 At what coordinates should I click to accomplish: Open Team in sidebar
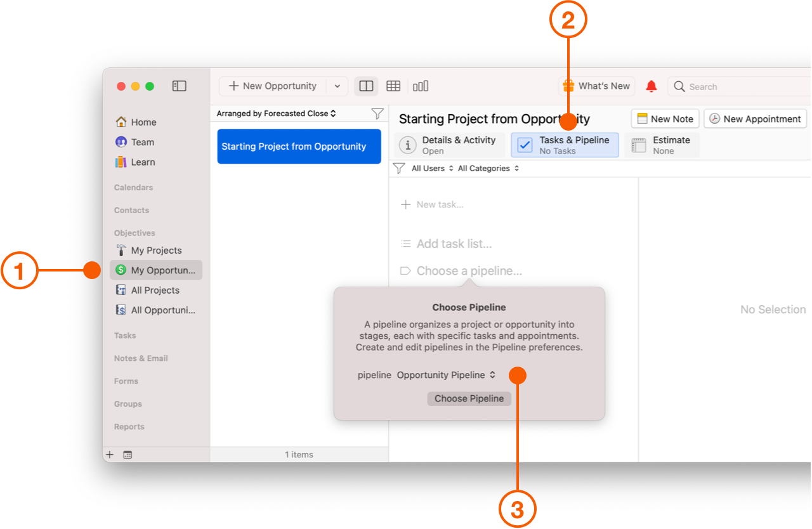[142, 142]
